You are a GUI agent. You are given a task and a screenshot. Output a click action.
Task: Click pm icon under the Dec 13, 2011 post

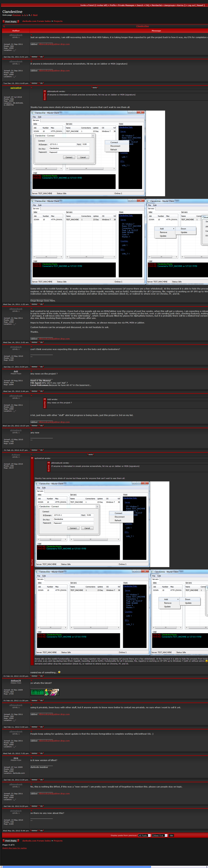pyautogui.click(x=41, y=83)
